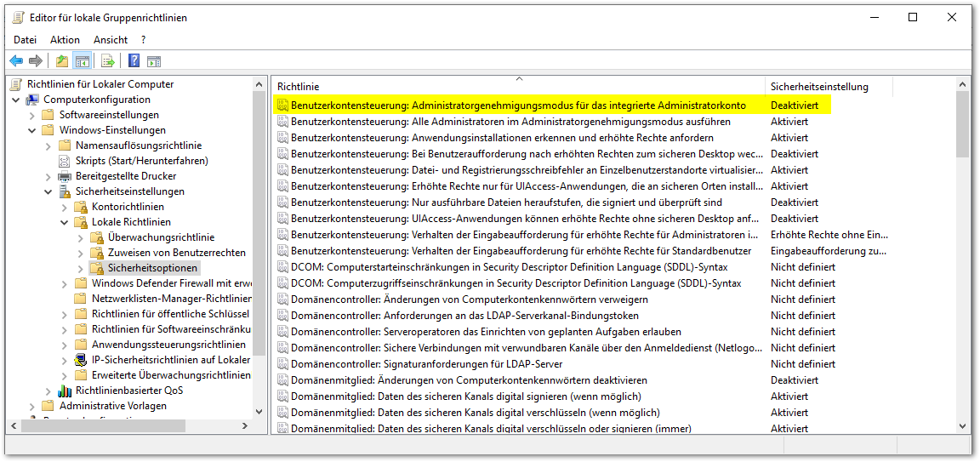Open the Aktion menu
Screen dimensions: 980x462
[x=65, y=39]
